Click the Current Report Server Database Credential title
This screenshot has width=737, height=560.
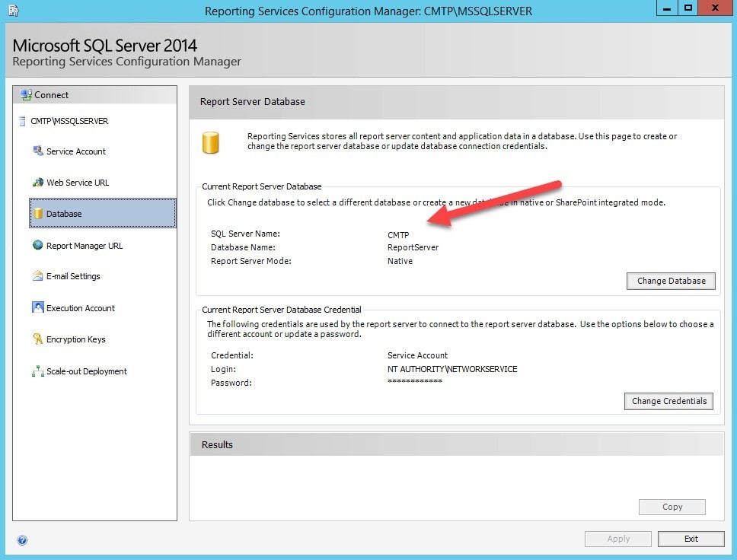[282, 310]
